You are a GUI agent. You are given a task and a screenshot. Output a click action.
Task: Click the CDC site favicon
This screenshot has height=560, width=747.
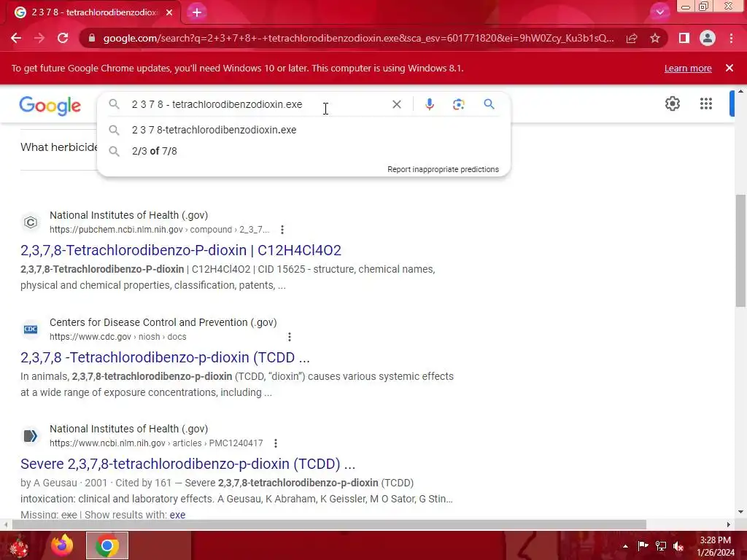point(31,329)
